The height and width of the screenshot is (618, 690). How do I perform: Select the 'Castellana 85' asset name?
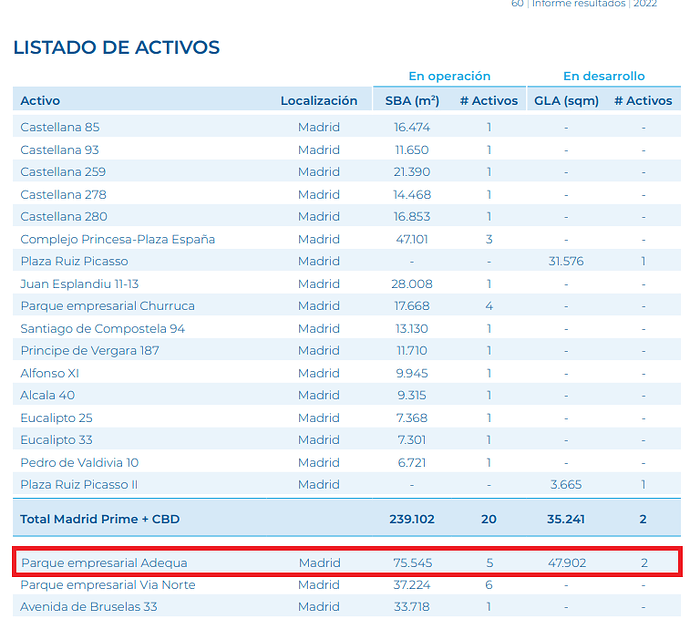pos(60,127)
